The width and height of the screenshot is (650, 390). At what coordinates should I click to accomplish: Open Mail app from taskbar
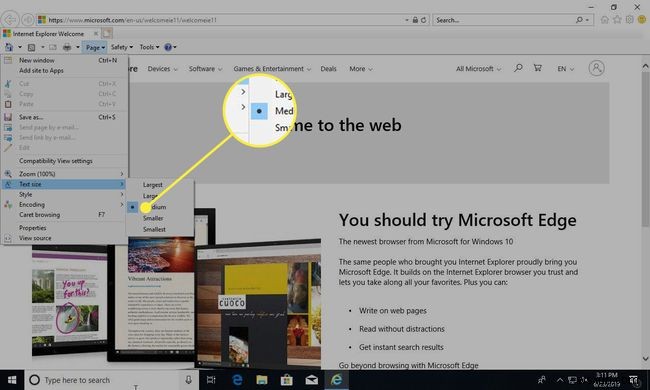(311, 380)
